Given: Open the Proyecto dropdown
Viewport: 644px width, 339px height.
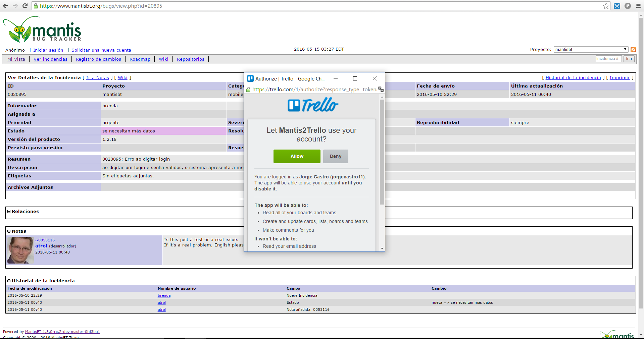Looking at the screenshot, I should 591,49.
